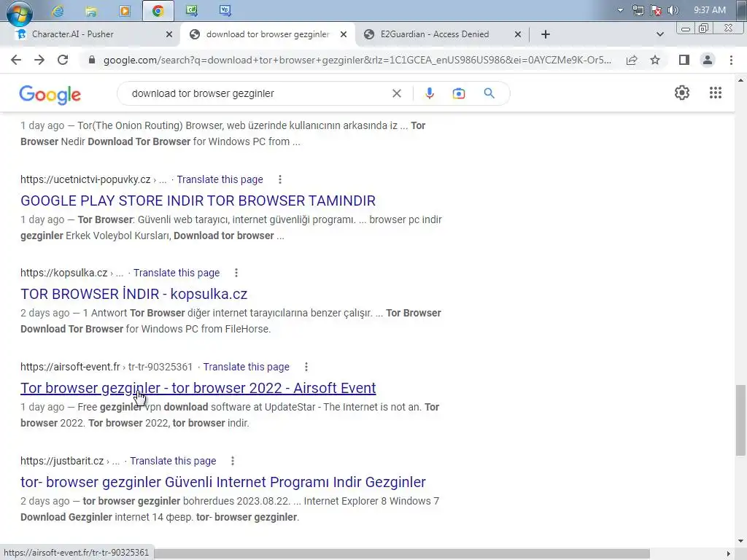This screenshot has width=747, height=560.
Task: Go to the Google logo homepage
Action: pos(50,95)
